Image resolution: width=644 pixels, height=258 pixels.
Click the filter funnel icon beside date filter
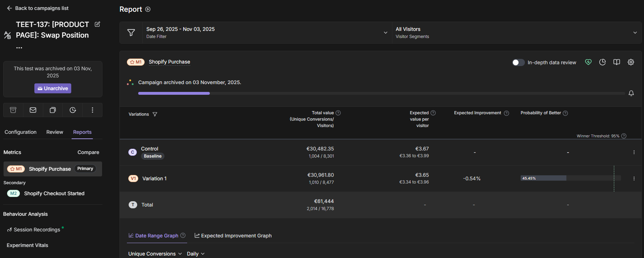[x=131, y=33]
